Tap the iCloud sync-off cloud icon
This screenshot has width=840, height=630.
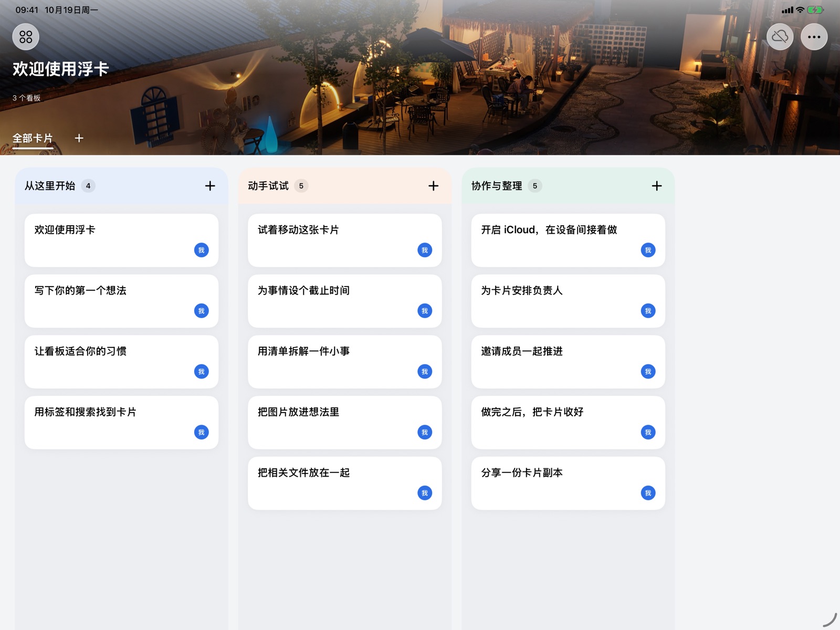coord(780,37)
